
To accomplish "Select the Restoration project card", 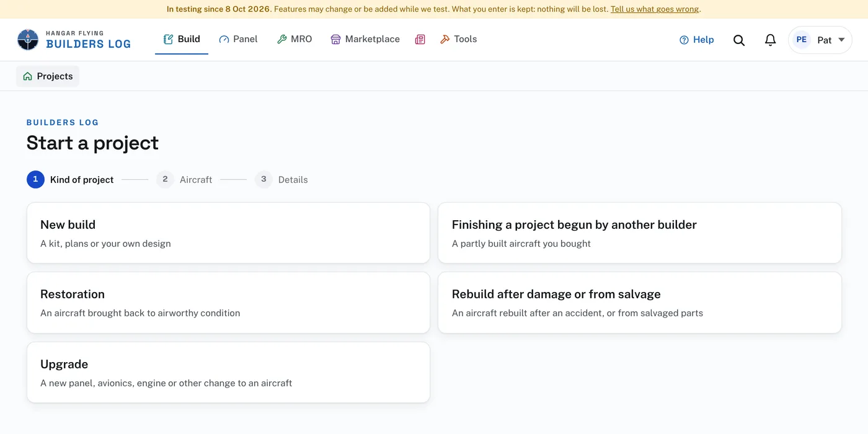I will (228, 303).
